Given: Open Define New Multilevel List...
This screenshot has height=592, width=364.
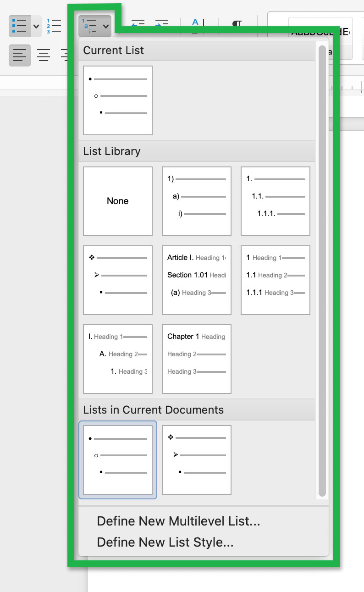Looking at the screenshot, I should point(179,521).
